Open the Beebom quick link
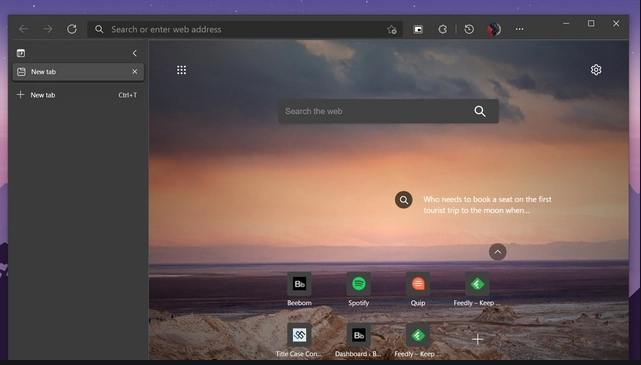This screenshot has height=365, width=641. point(299,289)
